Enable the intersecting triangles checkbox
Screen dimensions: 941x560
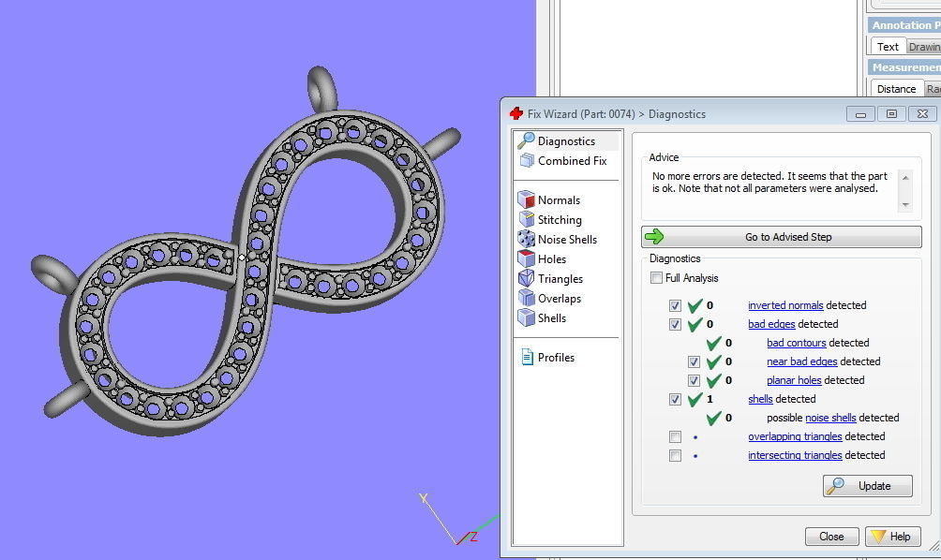676,455
